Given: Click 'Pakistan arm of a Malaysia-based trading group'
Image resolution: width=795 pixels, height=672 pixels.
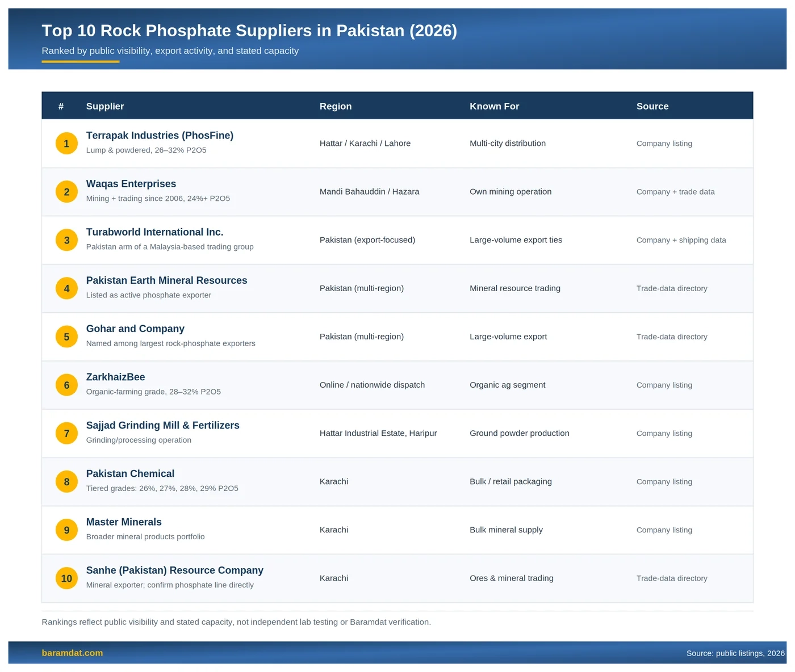Looking at the screenshot, I should (170, 247).
